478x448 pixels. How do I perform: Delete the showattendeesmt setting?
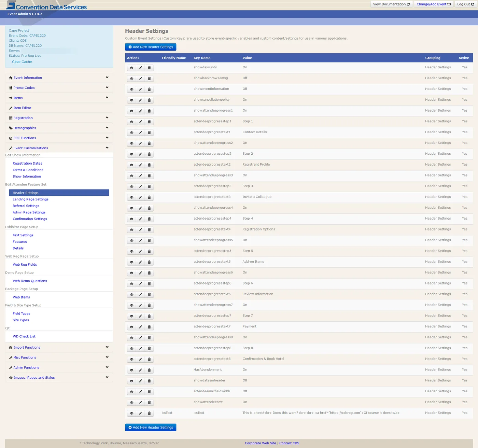click(149, 403)
